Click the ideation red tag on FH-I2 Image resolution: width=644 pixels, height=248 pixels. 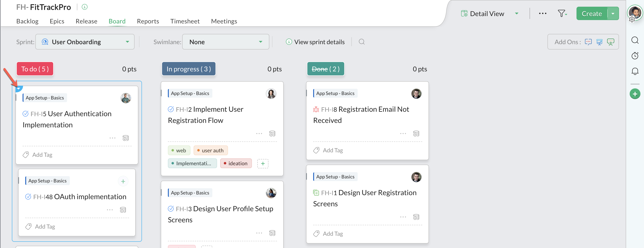click(236, 163)
